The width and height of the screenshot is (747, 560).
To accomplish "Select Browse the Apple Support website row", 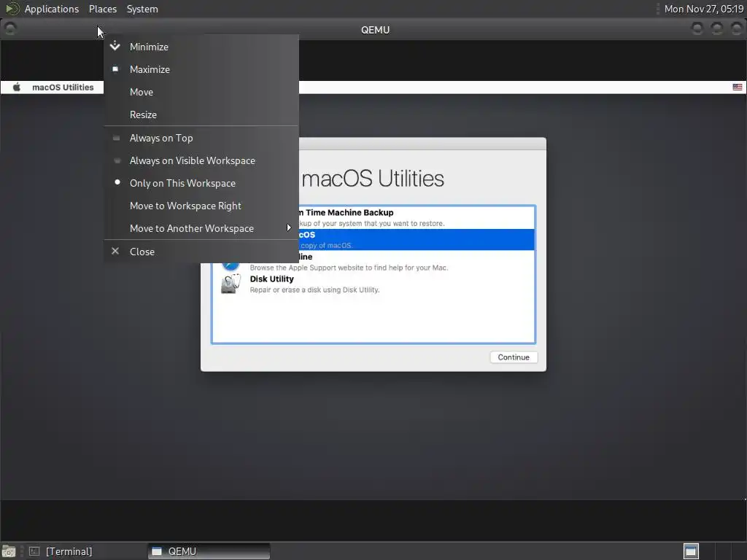I will (373, 262).
